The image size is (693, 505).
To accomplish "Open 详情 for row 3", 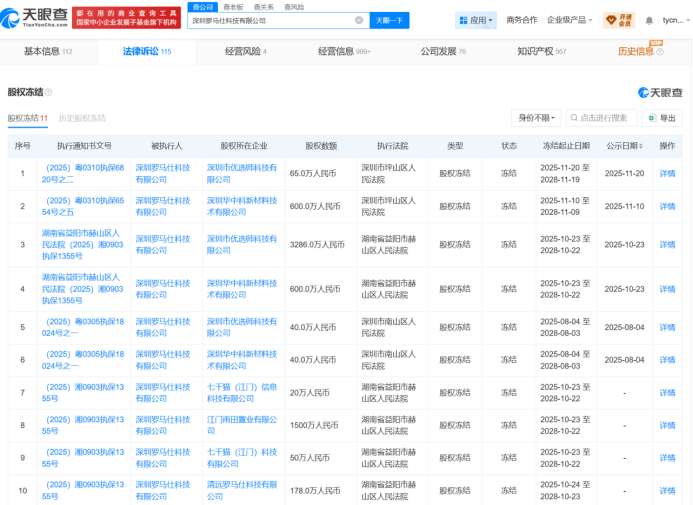I will pos(667,245).
